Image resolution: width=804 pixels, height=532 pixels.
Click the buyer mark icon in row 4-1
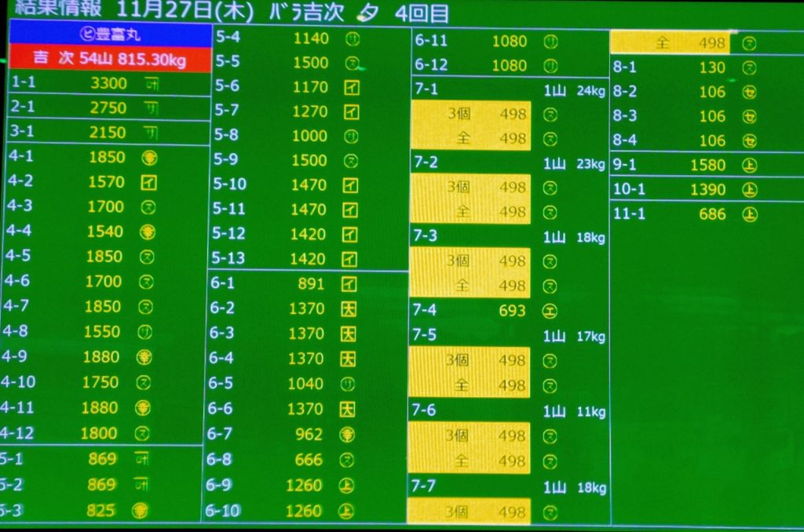(x=148, y=158)
